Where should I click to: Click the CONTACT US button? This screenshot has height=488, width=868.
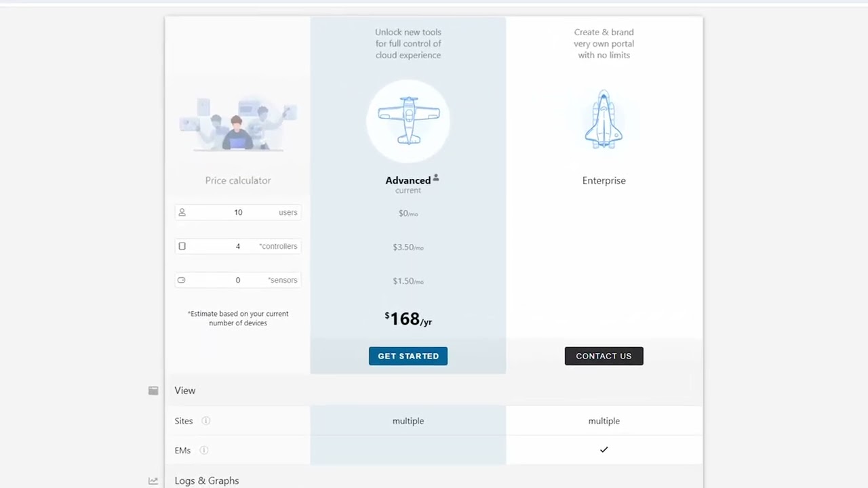(604, 356)
